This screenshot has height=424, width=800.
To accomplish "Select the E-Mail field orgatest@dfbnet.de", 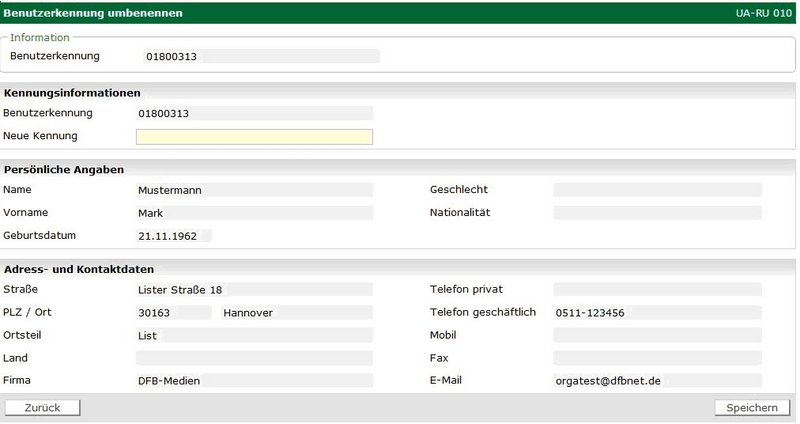I will pyautogui.click(x=657, y=381).
